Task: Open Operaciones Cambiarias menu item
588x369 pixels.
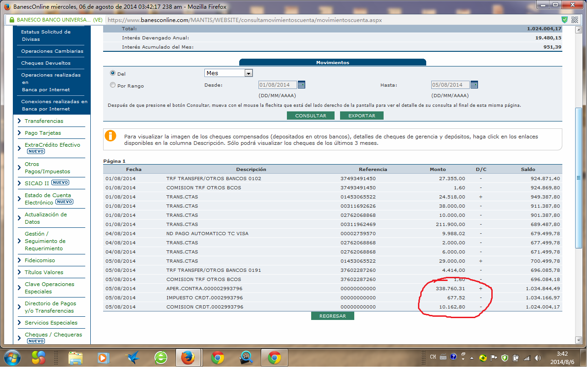Action: pyautogui.click(x=52, y=51)
